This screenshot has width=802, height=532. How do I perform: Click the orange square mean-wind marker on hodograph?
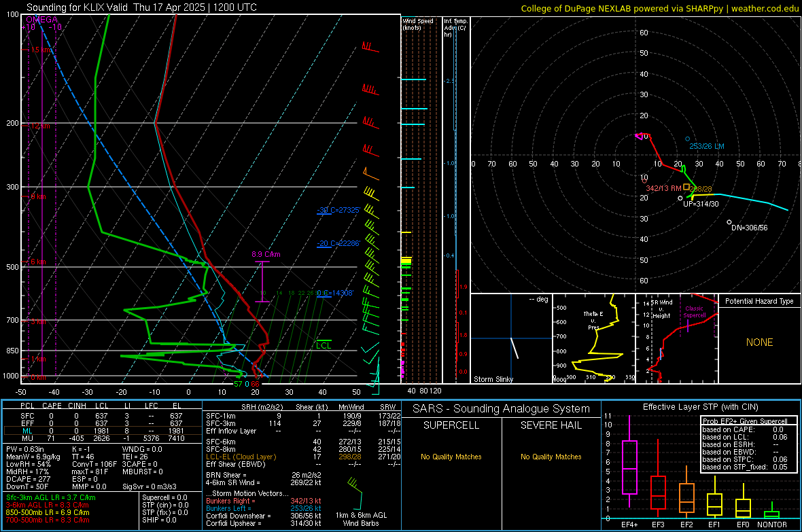coord(686,188)
